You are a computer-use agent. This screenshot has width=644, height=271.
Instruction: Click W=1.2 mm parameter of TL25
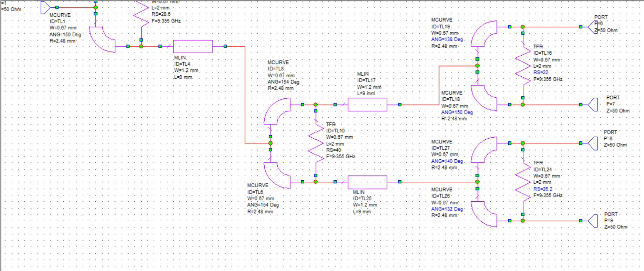[x=365, y=205]
